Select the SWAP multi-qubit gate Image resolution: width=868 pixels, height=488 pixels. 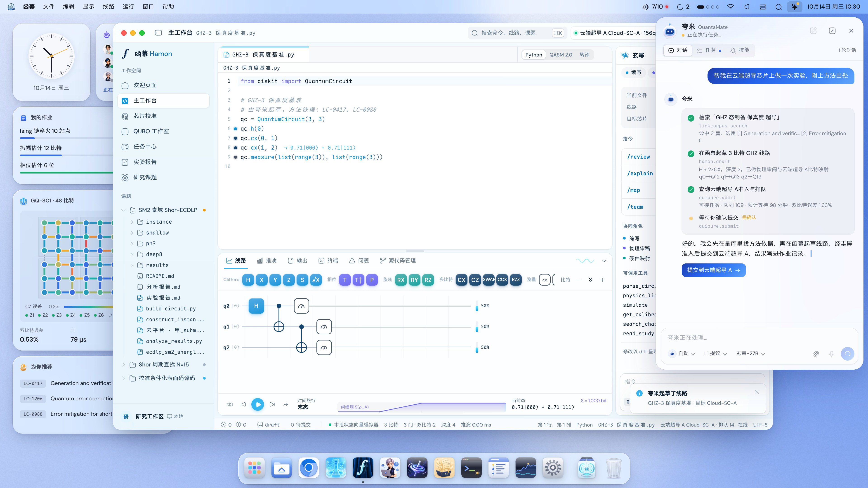(x=488, y=279)
